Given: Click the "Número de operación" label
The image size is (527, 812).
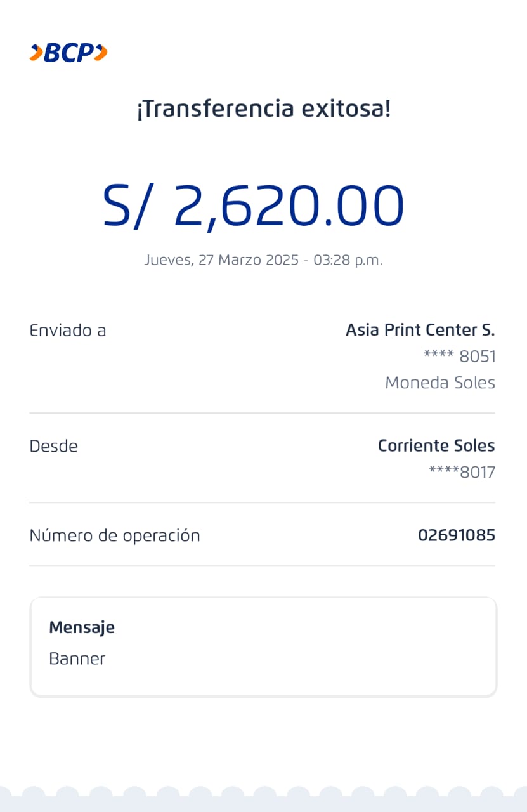Looking at the screenshot, I should tap(115, 535).
